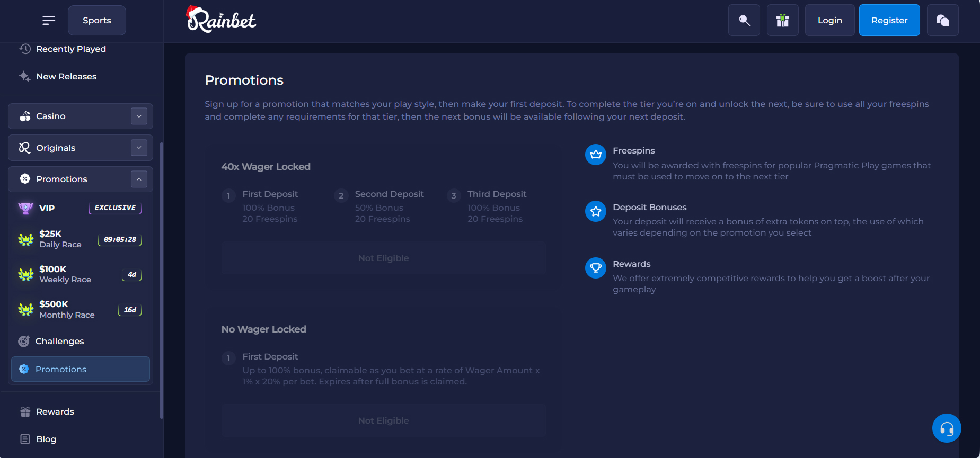
Task: Open the VIP Exclusive menu item
Action: (80, 208)
